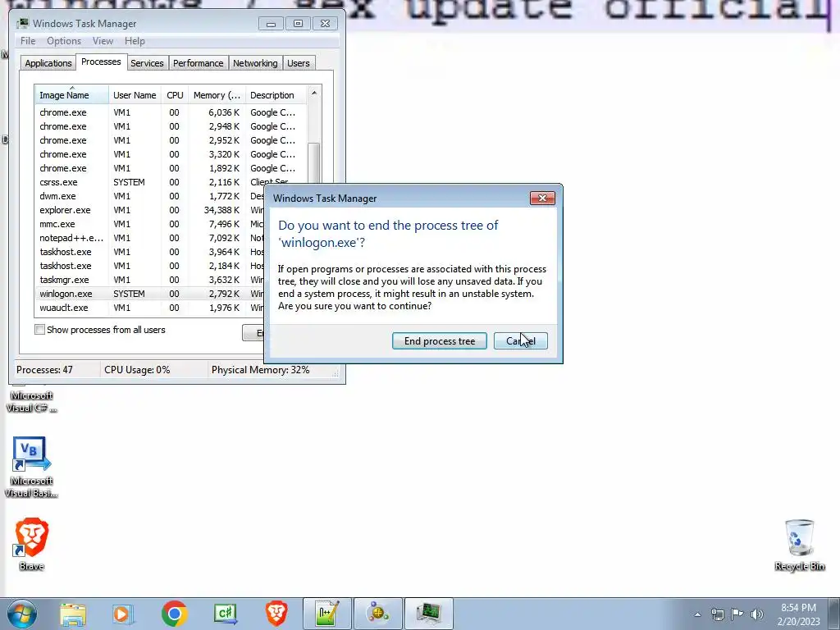Select the mmc.exe process row
Viewport: 840px width, 630px height.
coord(150,224)
